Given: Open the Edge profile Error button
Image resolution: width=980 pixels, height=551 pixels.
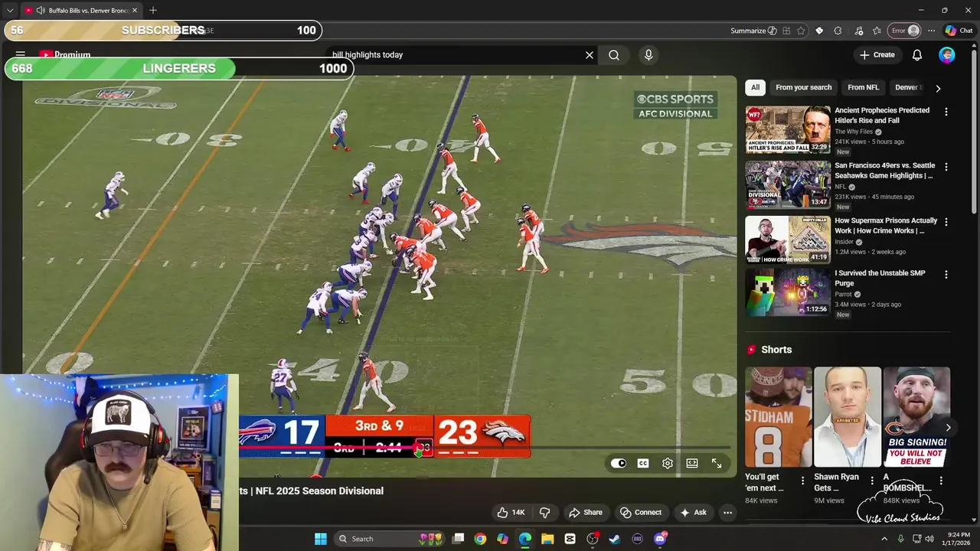Looking at the screenshot, I should coord(904,31).
